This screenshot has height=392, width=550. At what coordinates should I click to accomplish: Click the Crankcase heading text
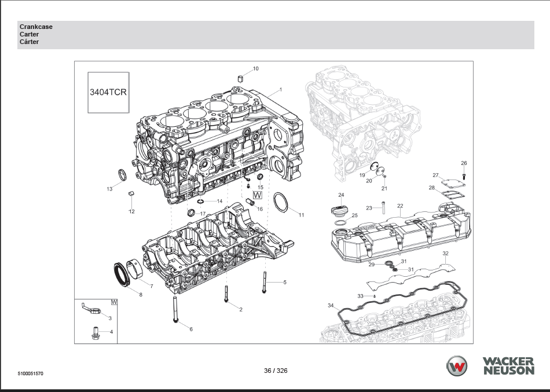tap(36, 27)
